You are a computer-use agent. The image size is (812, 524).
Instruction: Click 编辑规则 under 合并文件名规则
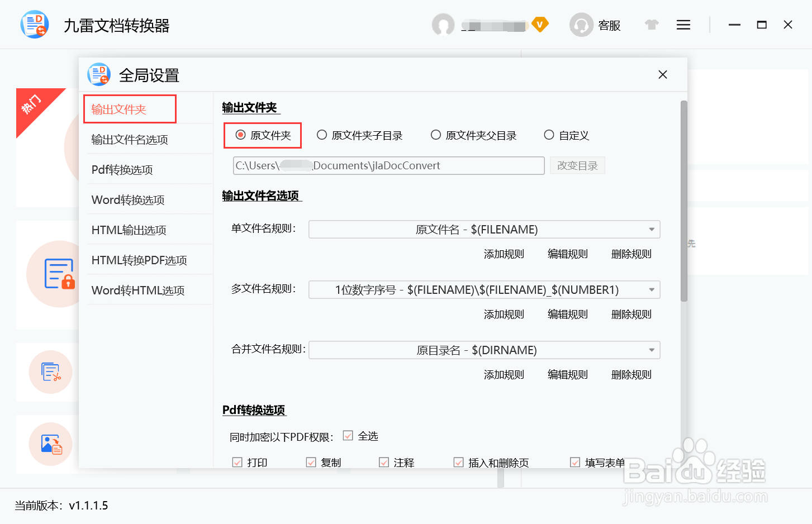pos(568,375)
